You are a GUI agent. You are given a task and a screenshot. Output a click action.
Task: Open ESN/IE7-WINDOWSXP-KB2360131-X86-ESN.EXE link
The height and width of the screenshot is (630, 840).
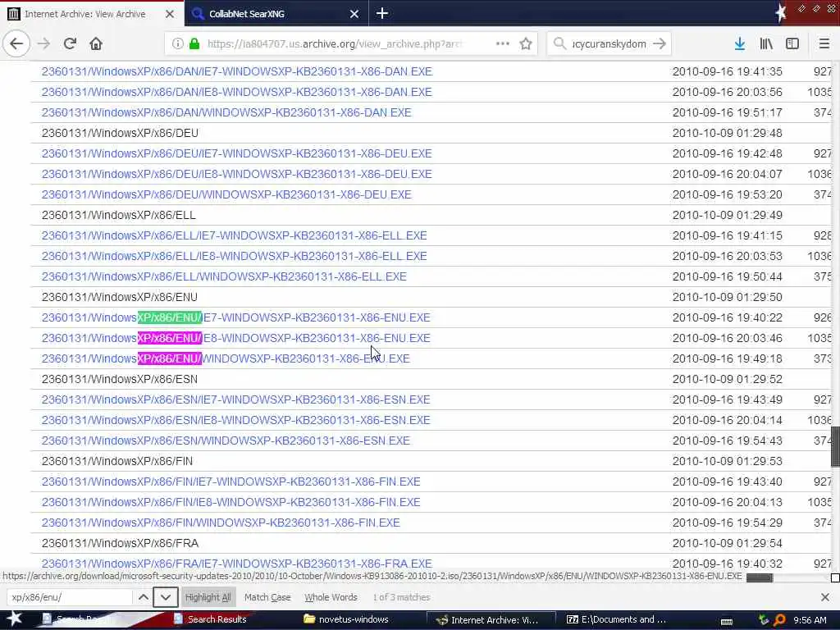235,399
